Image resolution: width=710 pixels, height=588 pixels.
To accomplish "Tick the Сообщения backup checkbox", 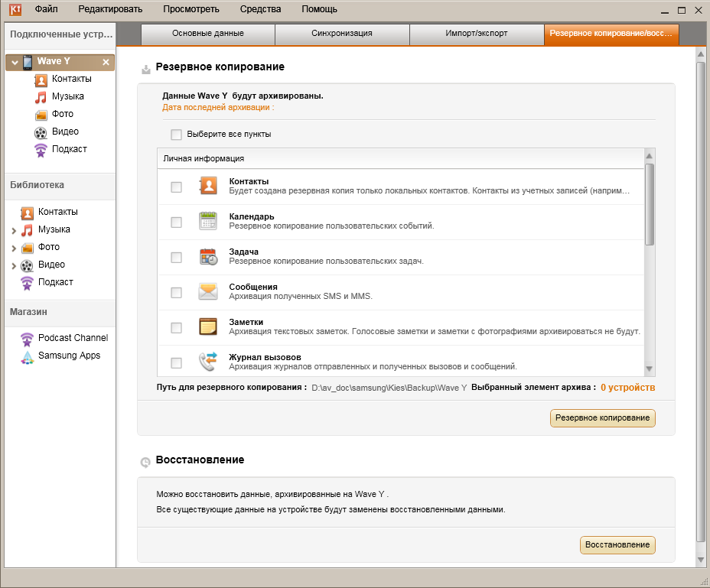I will tap(177, 293).
